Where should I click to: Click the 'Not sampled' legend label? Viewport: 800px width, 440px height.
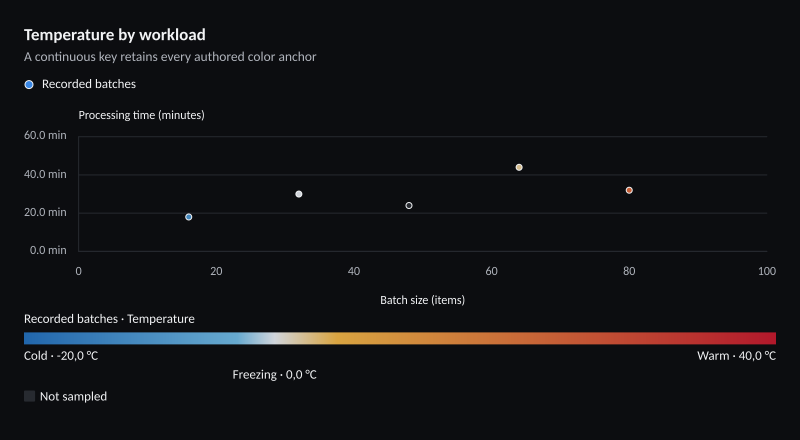pos(73,397)
